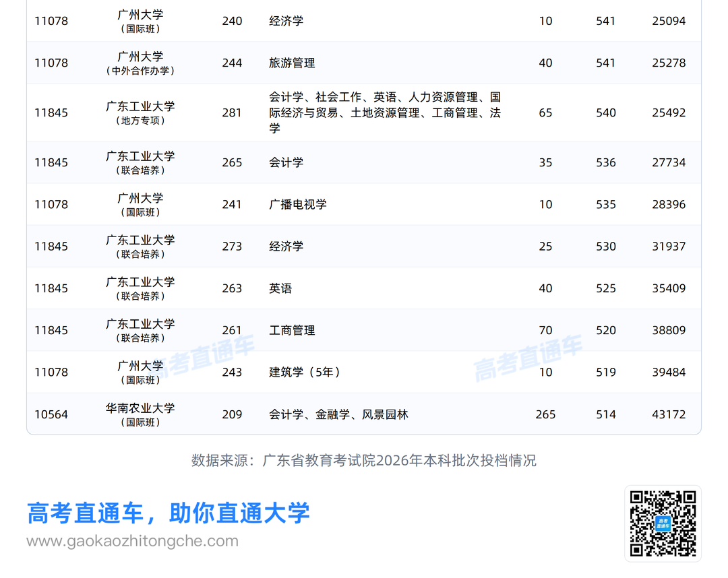Screen dimensions: 728x578
Task: Click plan count 70
Action: (x=545, y=330)
